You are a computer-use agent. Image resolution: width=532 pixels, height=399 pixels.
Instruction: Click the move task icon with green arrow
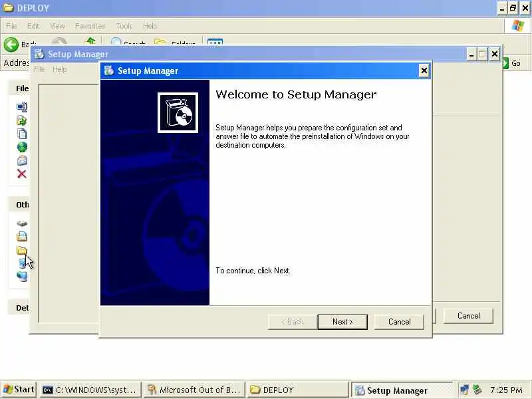click(22, 120)
